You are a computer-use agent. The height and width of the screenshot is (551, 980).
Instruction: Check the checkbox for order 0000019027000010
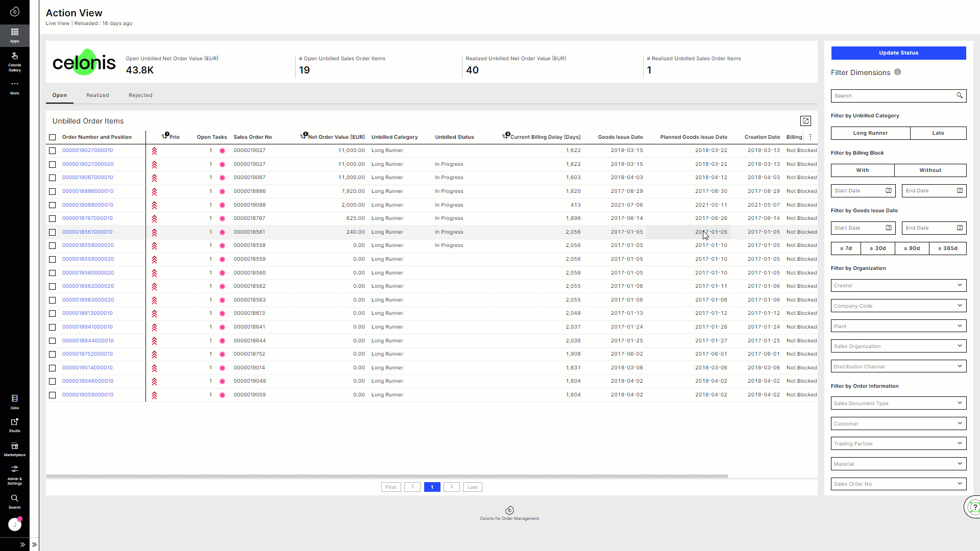pyautogui.click(x=53, y=151)
